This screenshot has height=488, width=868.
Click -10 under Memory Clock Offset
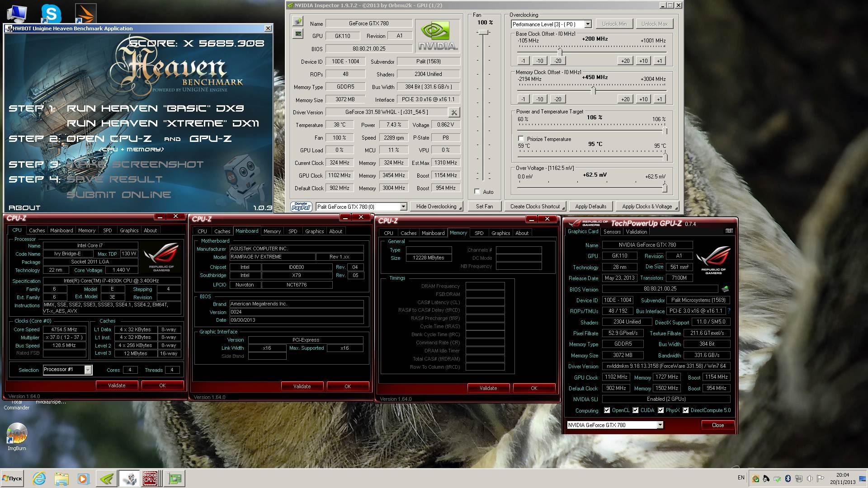[x=539, y=99]
